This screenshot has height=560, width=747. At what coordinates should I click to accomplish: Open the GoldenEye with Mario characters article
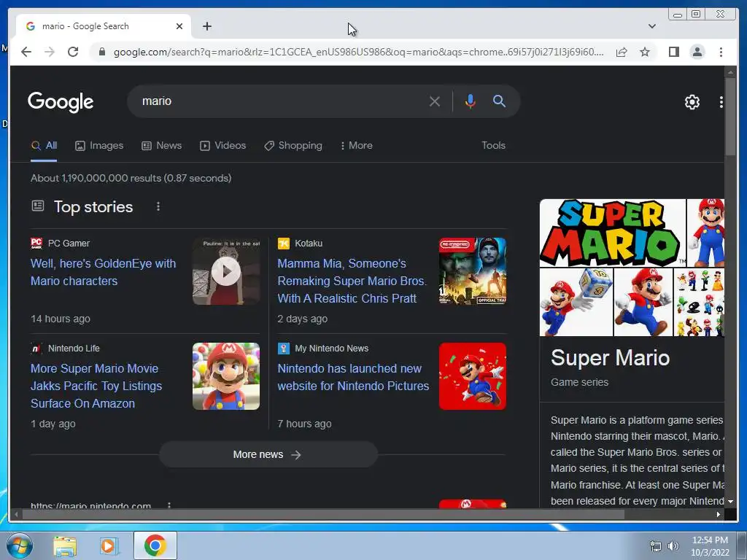tap(103, 273)
